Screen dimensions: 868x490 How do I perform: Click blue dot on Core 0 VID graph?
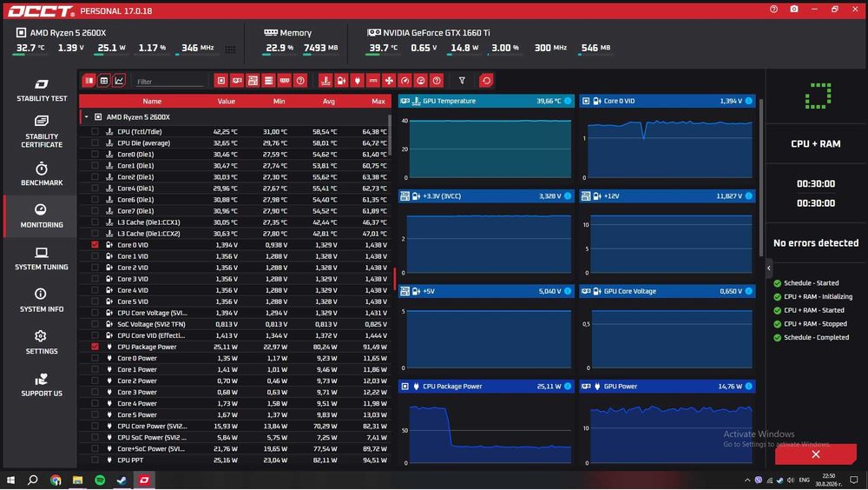pyautogui.click(x=748, y=101)
